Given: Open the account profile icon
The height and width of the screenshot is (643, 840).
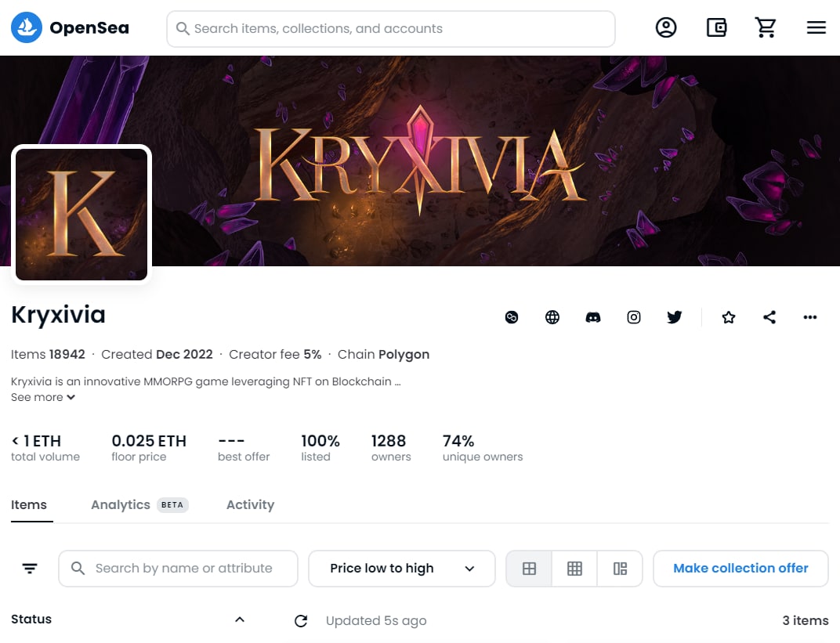Looking at the screenshot, I should tap(666, 27).
